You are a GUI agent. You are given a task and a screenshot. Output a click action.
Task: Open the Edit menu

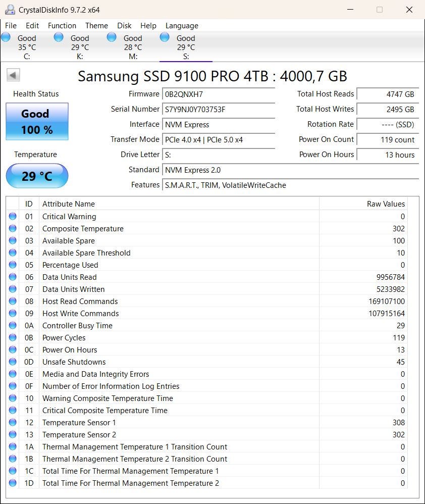point(32,26)
